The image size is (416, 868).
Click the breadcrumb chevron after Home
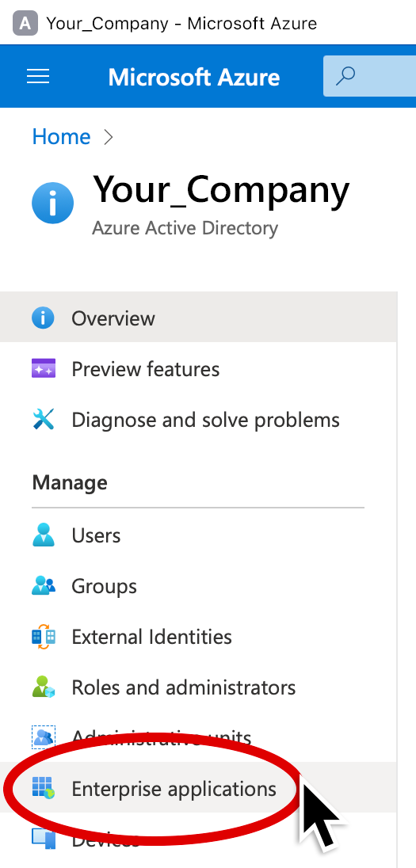[x=109, y=137]
